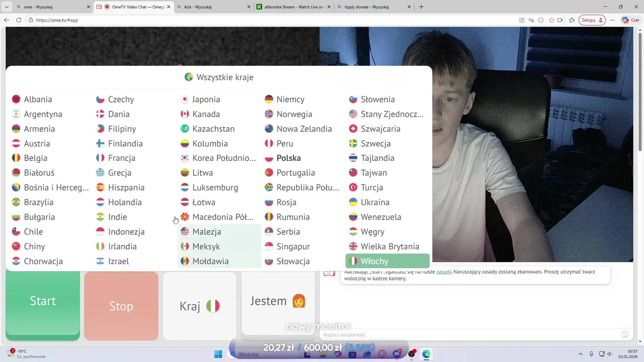Click the 'Napisz wiadomość' message field
This screenshot has width=644, height=362.
(470, 335)
